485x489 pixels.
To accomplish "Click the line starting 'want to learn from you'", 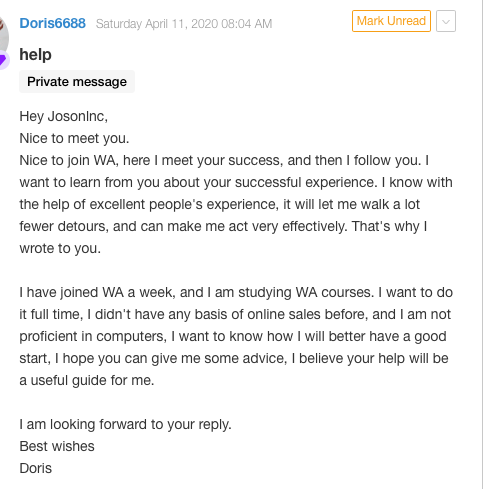I will coord(236,183).
